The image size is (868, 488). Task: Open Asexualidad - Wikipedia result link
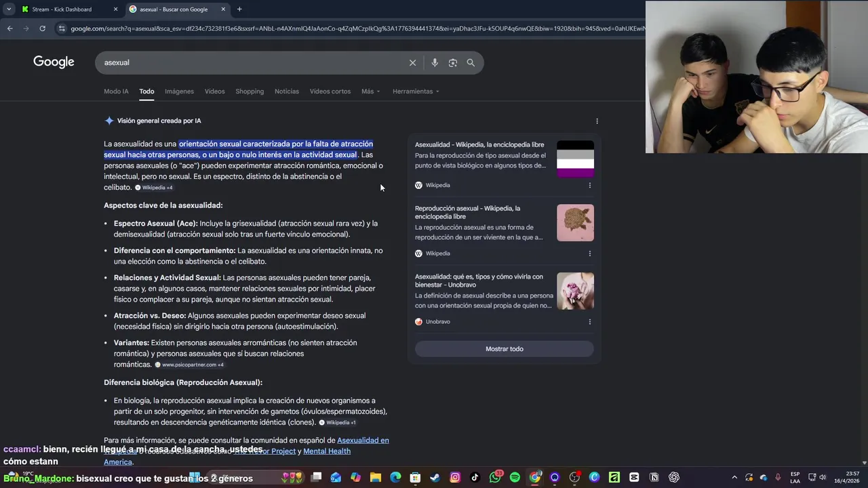(479, 145)
